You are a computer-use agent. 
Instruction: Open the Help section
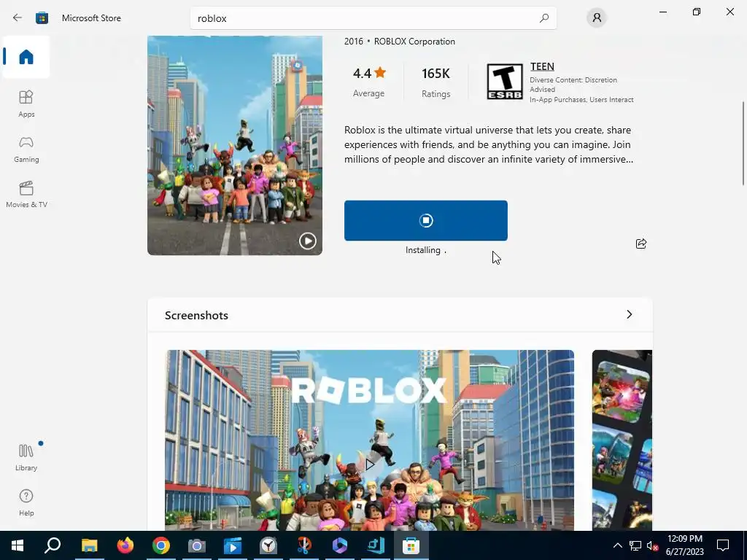coord(26,502)
